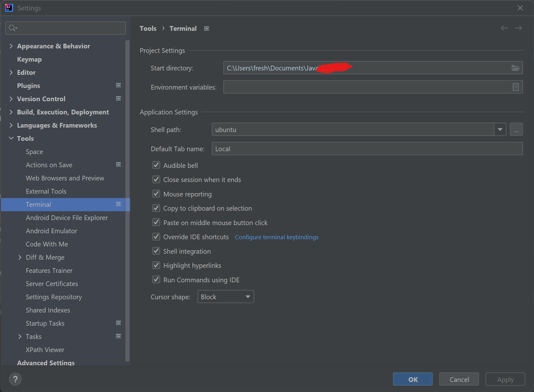The height and width of the screenshot is (392, 534).
Task: Expand the Appearance & Behavior section
Action: coord(11,46)
